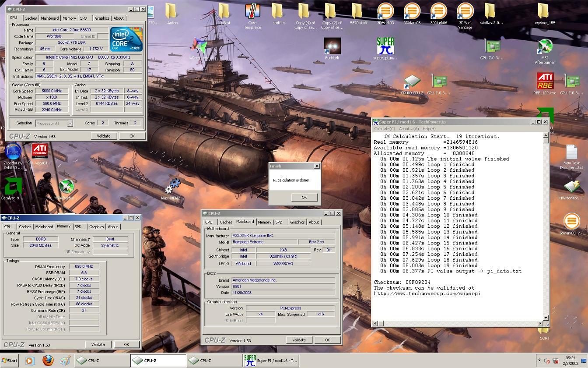Open SPD tab in CPU-Z CPU window

point(84,18)
